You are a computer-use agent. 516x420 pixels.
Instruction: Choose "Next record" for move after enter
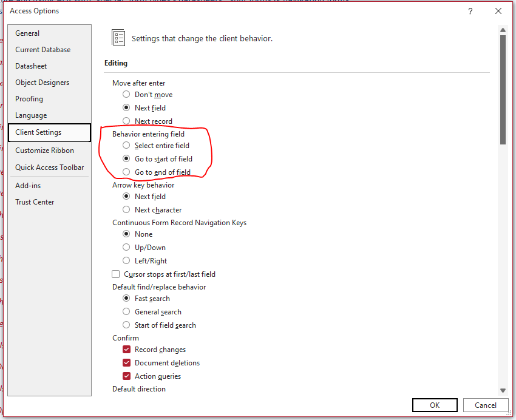pyautogui.click(x=126, y=121)
